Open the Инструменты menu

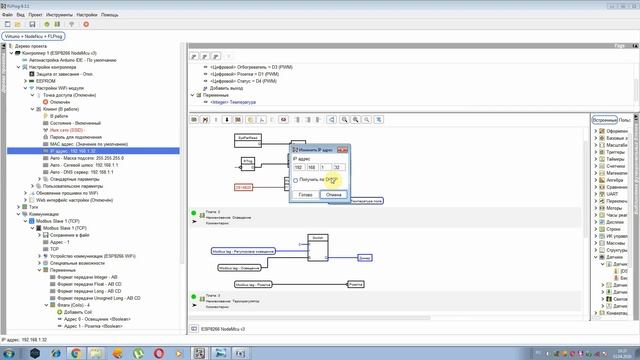pos(59,15)
